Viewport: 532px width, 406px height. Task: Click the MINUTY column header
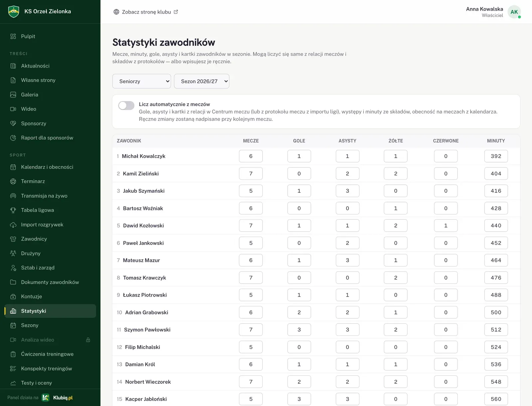[496, 141]
